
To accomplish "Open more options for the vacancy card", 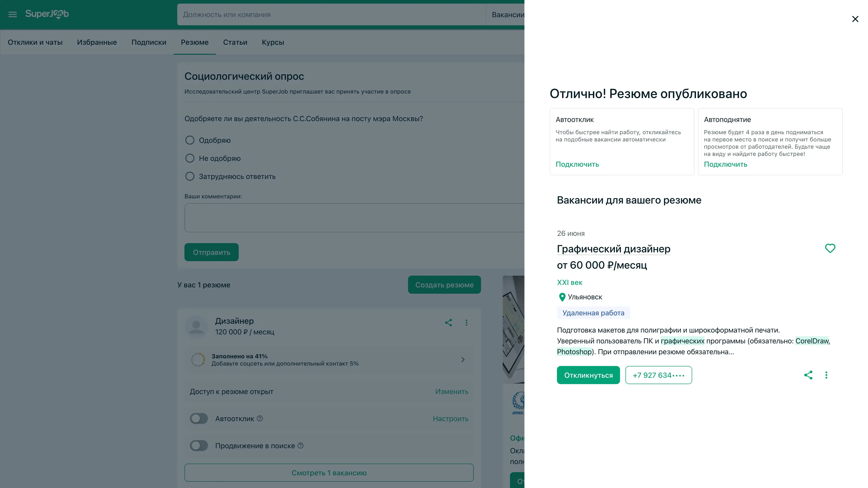I will 826,375.
